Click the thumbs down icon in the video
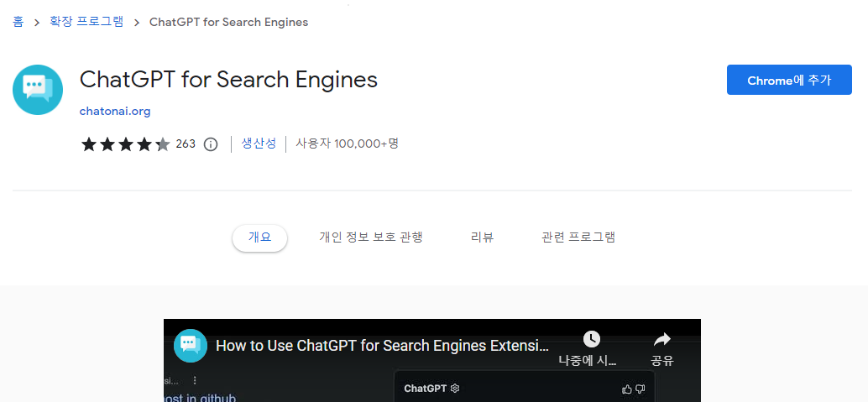This screenshot has height=402, width=868. pyautogui.click(x=641, y=389)
